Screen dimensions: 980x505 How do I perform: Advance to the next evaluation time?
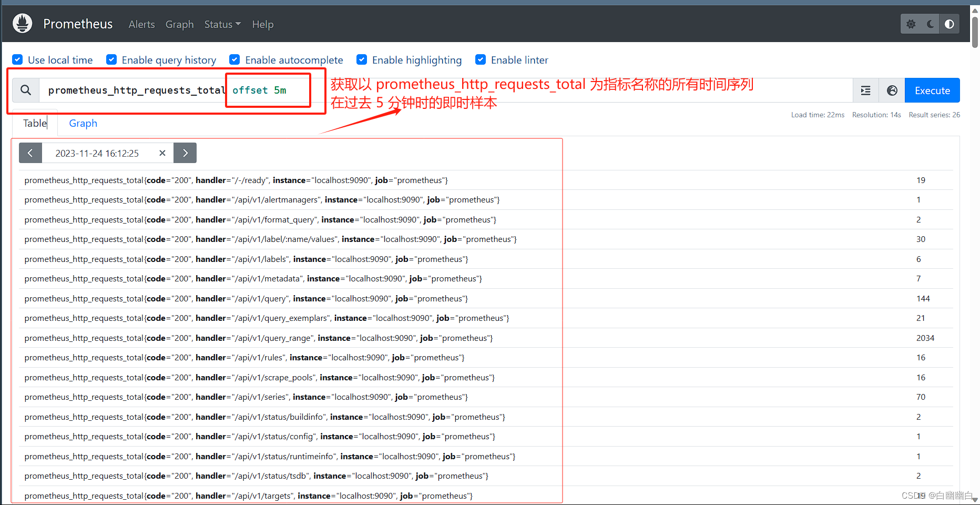pos(185,153)
